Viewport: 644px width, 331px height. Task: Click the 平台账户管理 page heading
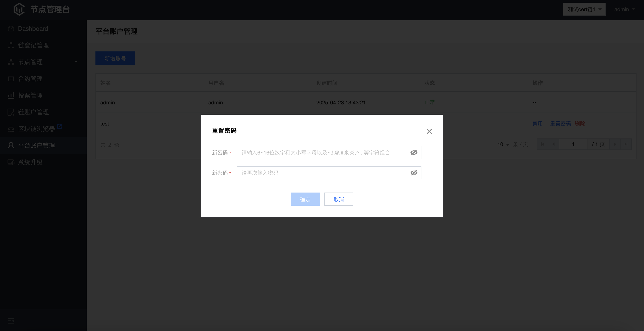117,31
